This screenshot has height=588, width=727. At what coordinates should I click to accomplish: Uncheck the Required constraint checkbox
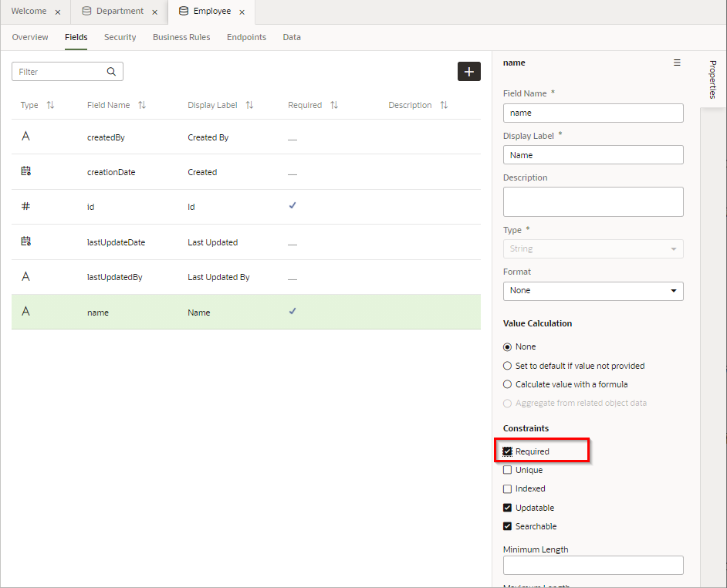pos(508,451)
